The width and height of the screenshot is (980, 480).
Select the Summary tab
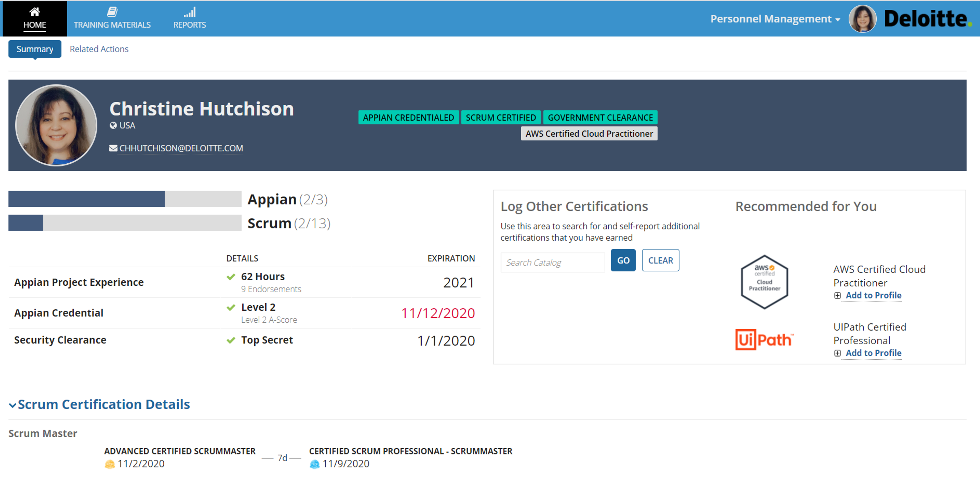pyautogui.click(x=35, y=49)
